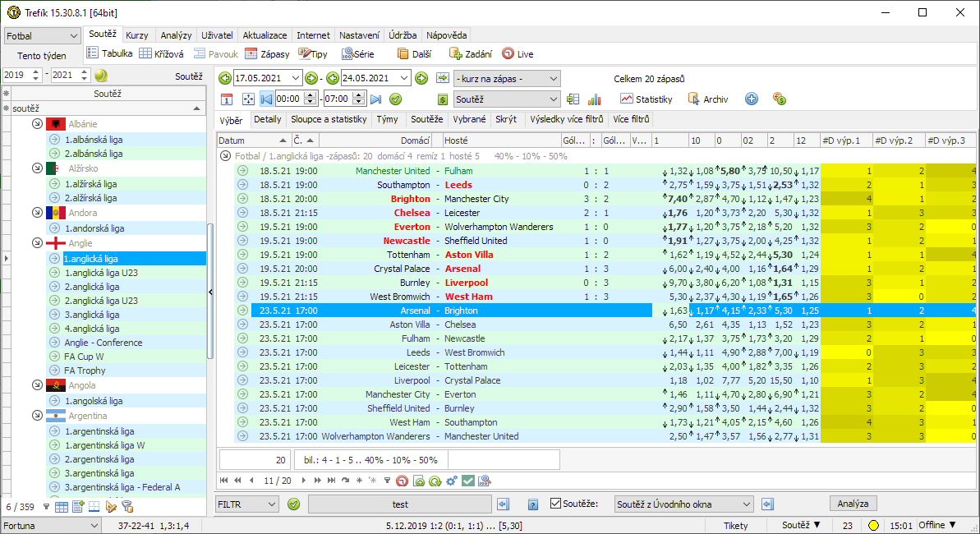Open the Analýzy menu
This screenshot has width=980, height=534.
point(176,35)
